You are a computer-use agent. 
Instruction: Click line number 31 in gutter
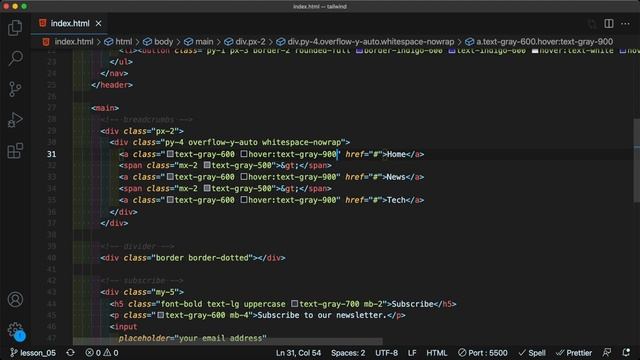[x=51, y=154]
